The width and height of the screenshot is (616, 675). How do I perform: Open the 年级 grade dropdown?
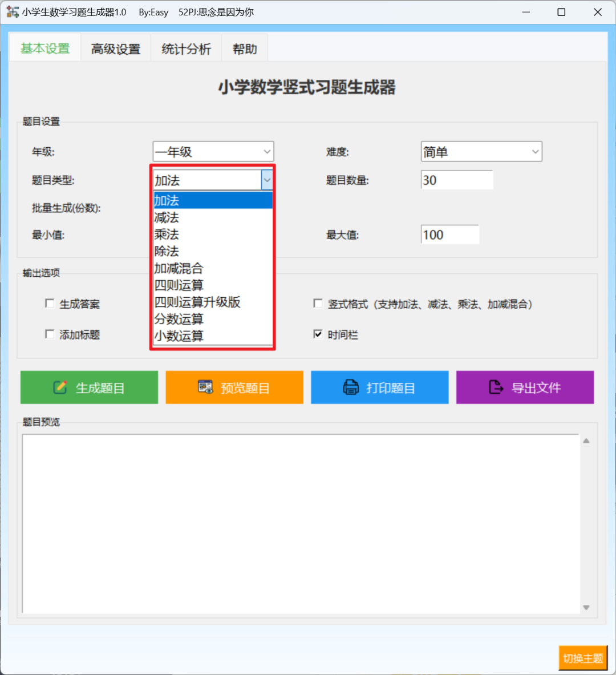(266, 151)
